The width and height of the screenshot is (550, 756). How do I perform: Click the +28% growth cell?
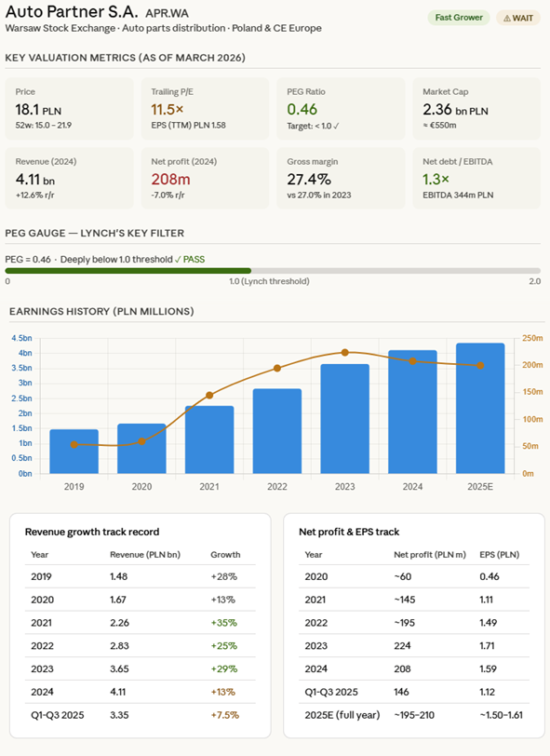tap(224, 576)
